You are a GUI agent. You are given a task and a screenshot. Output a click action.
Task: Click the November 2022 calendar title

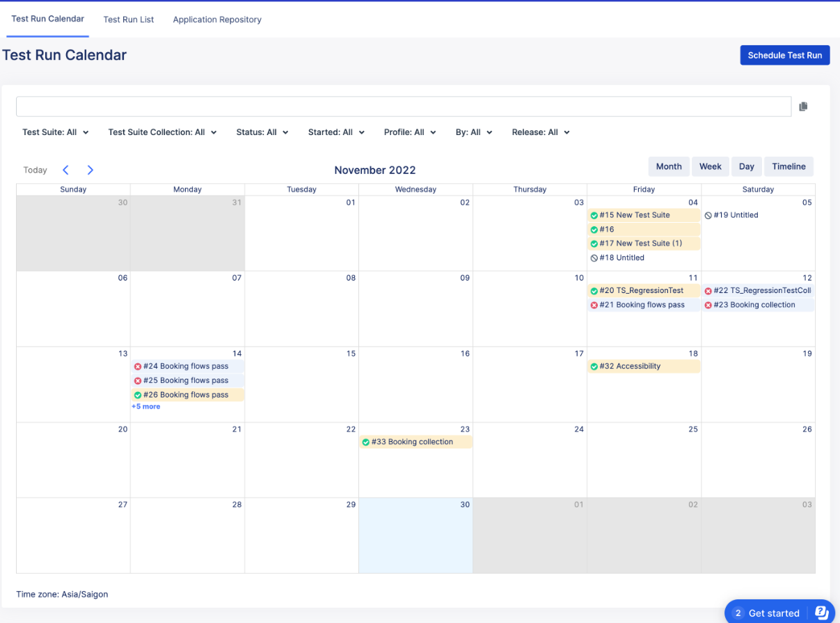click(x=375, y=170)
